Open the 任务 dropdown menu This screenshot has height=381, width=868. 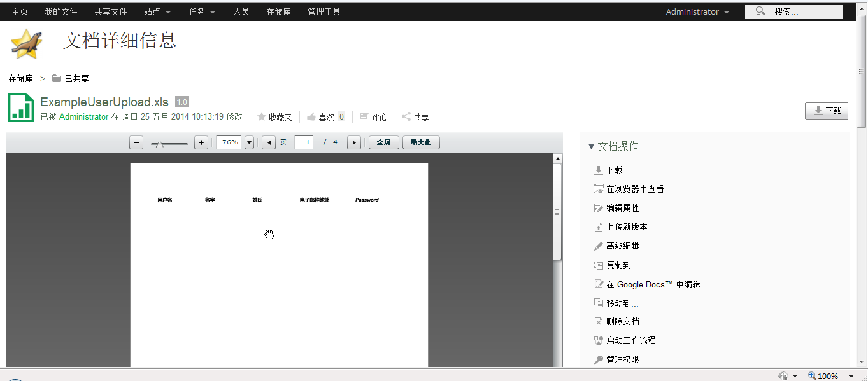click(x=202, y=11)
